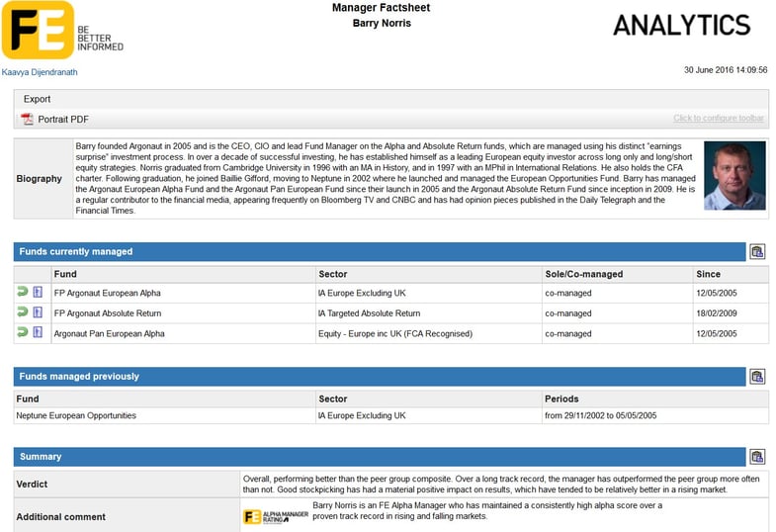This screenshot has width=776, height=532.
Task: Click Barry Norris's portrait photo
Action: click(734, 176)
